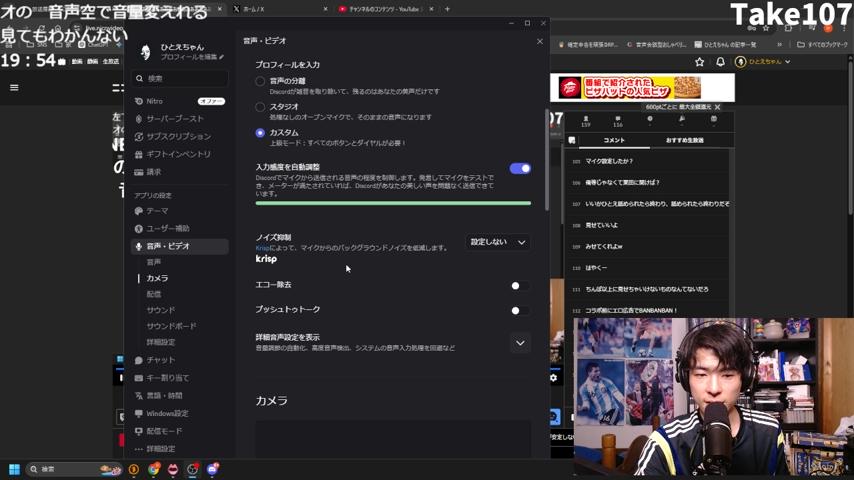Expand the bookmarks bar overflow chevron
This screenshot has height=480, width=854.
click(x=779, y=45)
